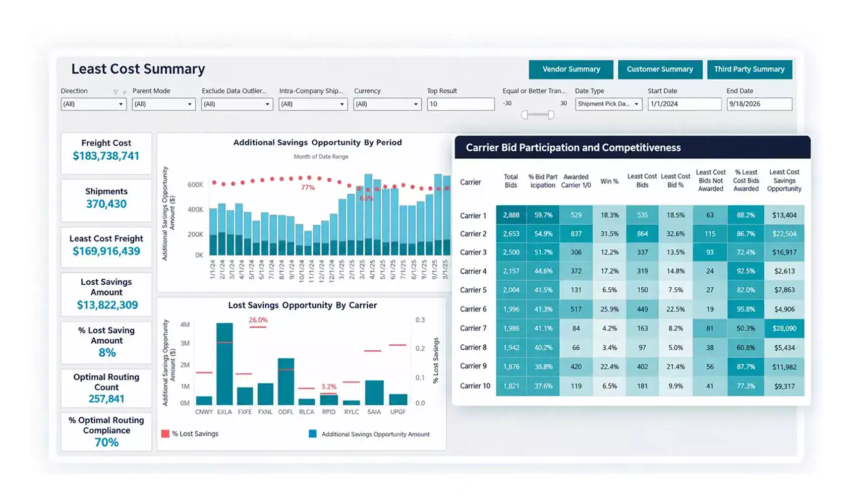Open the Direction dropdown

click(93, 104)
